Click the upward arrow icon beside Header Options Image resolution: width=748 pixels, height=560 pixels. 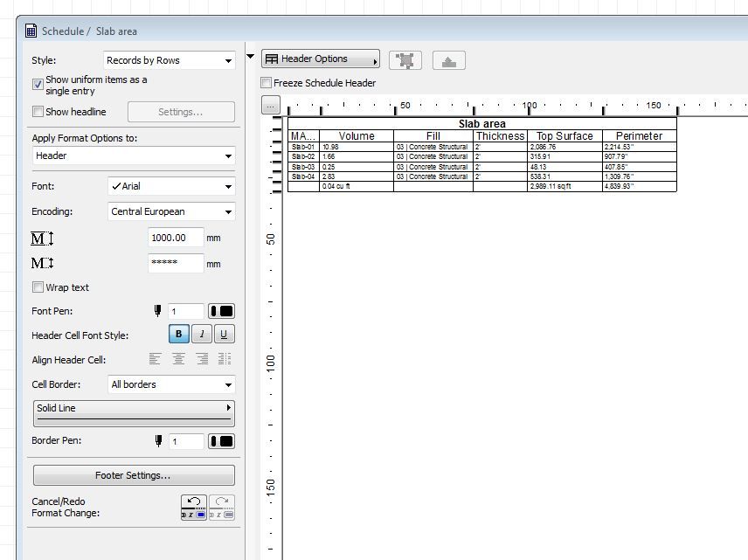(x=449, y=60)
